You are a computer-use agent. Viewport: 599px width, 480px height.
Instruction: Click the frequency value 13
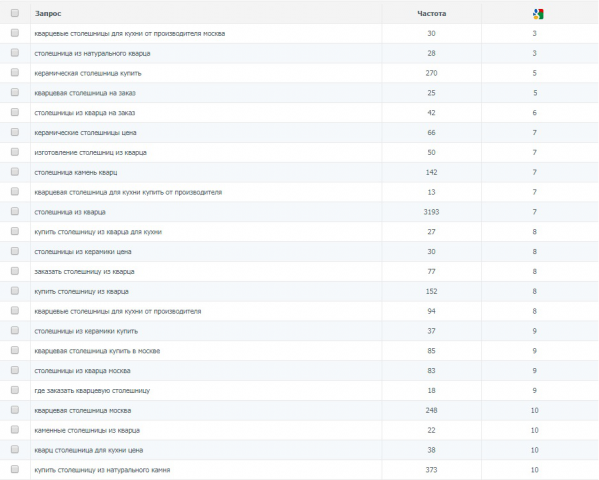tap(431, 192)
